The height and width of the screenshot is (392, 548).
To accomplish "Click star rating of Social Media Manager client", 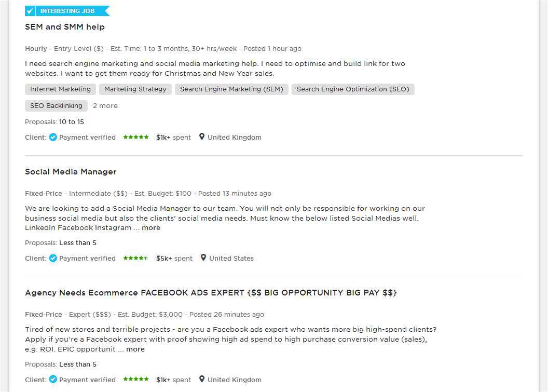I will click(135, 258).
